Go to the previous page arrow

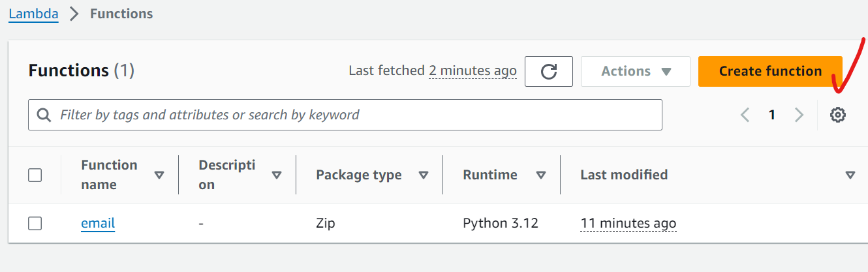pyautogui.click(x=745, y=115)
